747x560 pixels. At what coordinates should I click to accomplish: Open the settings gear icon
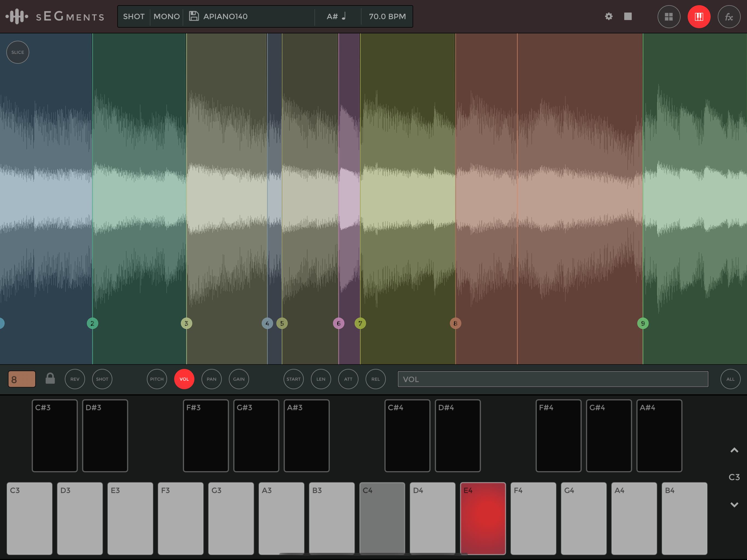click(609, 16)
